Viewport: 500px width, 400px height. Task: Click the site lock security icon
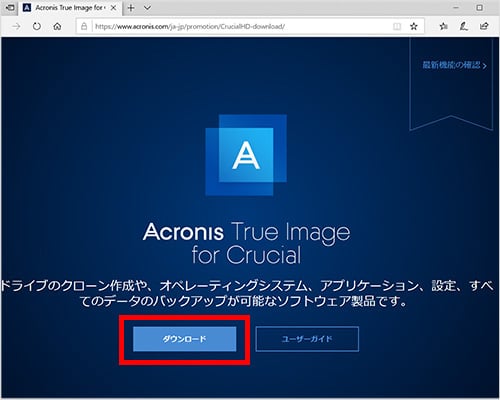[84, 26]
